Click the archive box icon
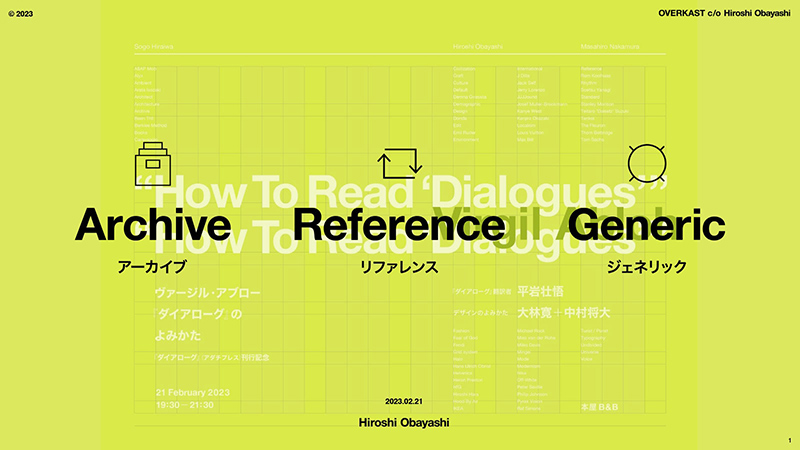Screen dimensions: 800x450 153,164
